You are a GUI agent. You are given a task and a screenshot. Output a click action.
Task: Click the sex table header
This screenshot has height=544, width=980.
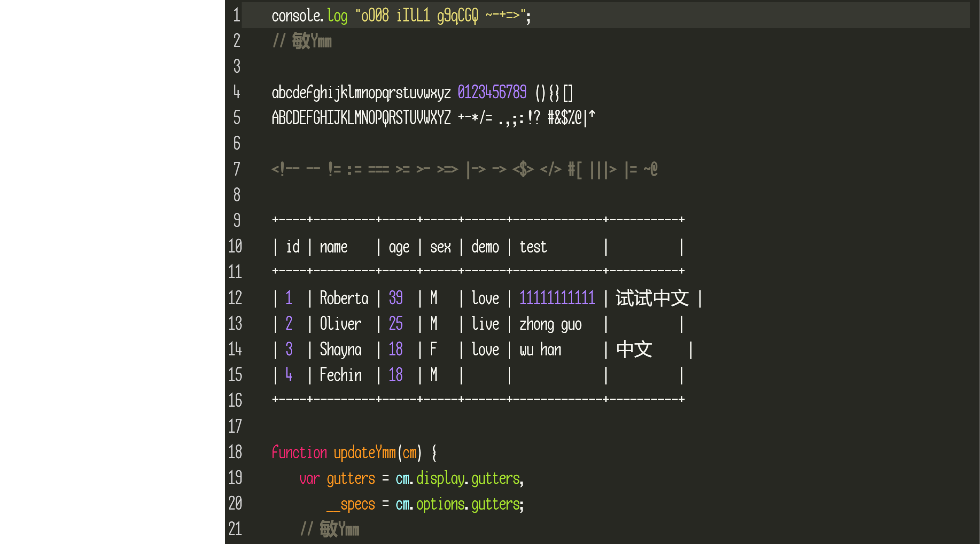(x=440, y=247)
